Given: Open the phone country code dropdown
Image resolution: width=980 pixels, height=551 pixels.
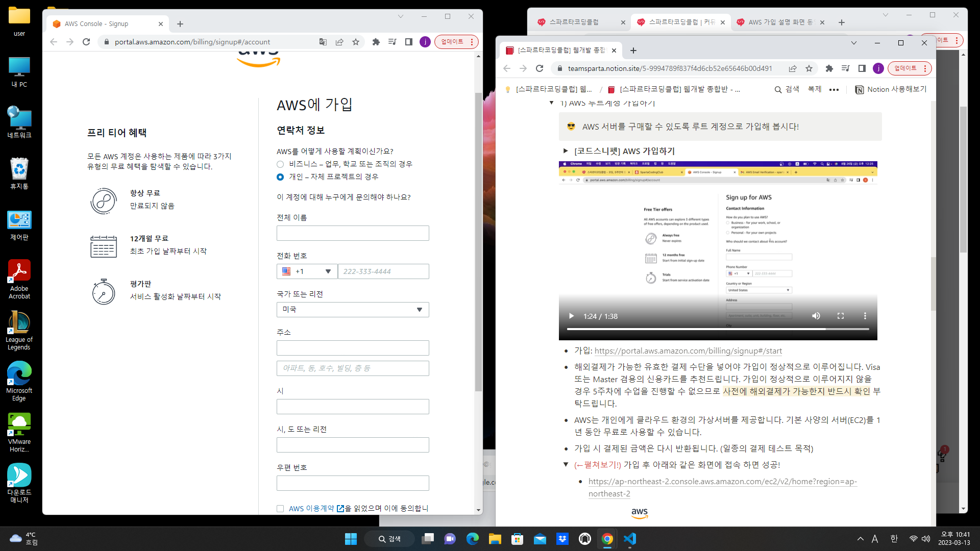Looking at the screenshot, I should coord(307,271).
